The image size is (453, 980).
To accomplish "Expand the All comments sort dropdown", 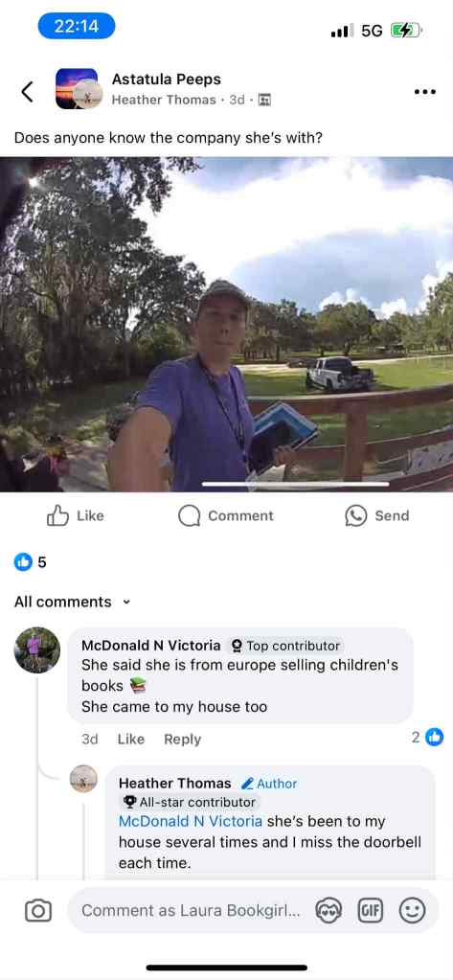I will 73,602.
